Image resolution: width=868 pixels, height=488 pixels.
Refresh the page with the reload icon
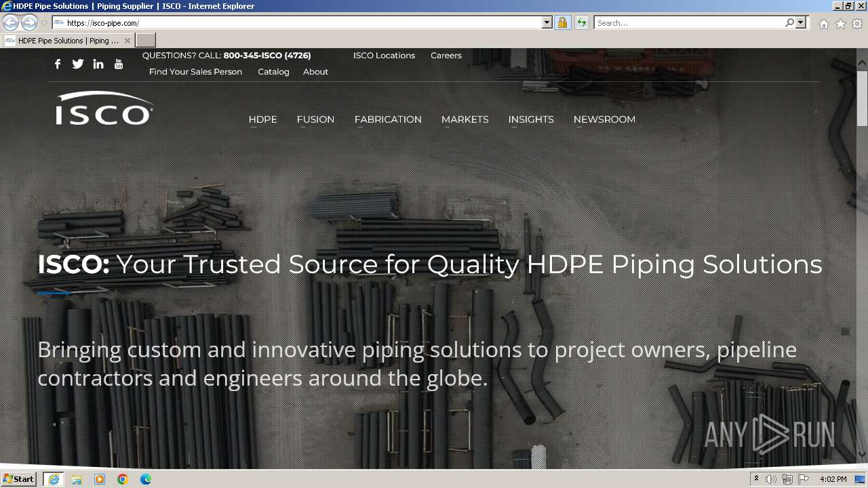(x=581, y=22)
